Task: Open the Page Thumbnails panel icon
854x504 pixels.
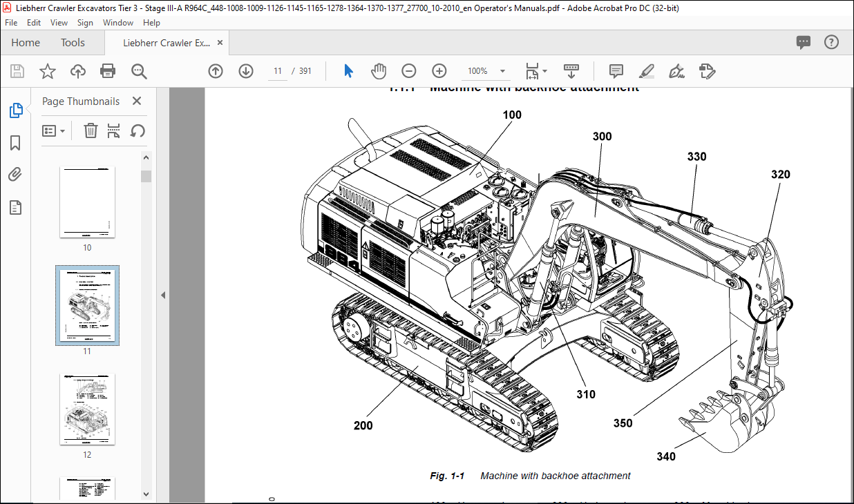Action: pos(15,110)
